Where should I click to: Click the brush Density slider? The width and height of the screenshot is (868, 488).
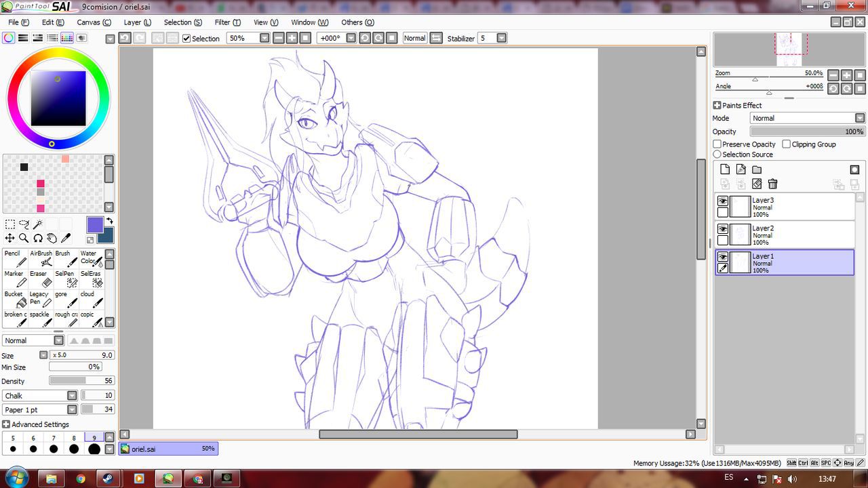[81, 381]
